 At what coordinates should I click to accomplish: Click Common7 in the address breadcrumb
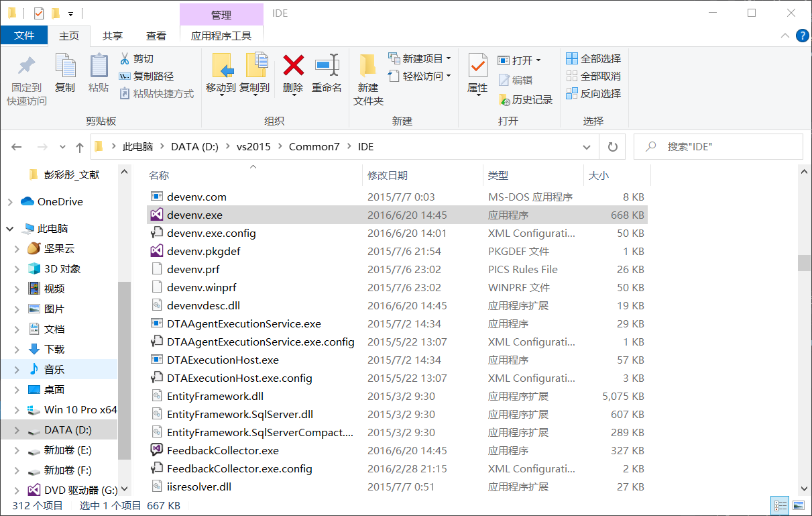[x=314, y=146]
